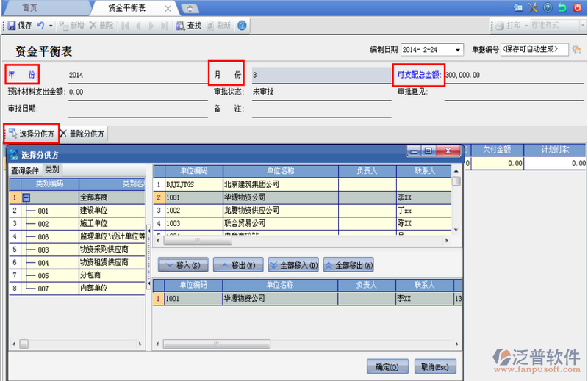The height and width of the screenshot is (381, 588).
Task: Save the form using 保存 button
Action: 20,26
